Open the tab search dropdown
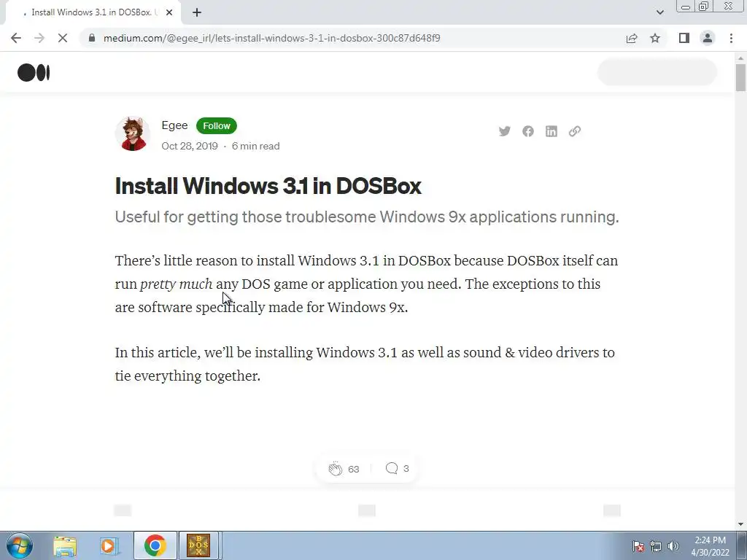Image resolution: width=747 pixels, height=560 pixels. (659, 12)
